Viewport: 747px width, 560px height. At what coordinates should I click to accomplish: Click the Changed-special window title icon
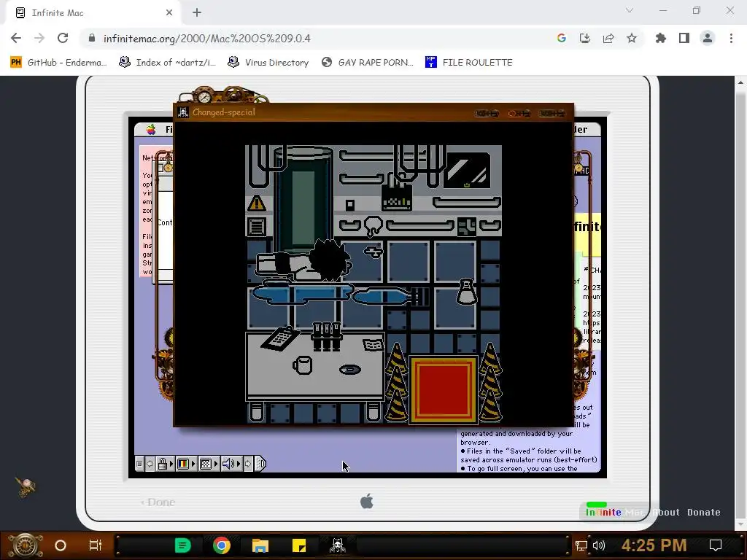pos(183,112)
